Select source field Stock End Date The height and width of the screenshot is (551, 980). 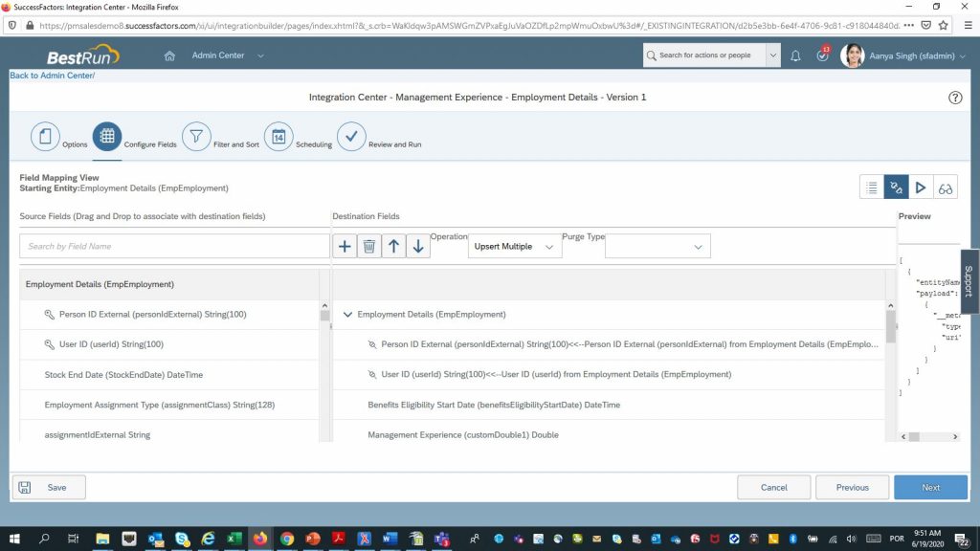[x=168, y=375]
